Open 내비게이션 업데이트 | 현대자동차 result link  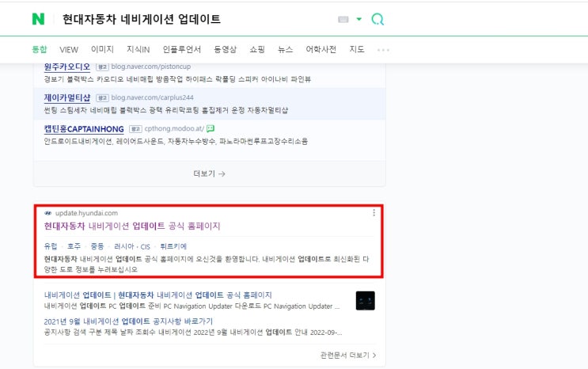[x=157, y=295]
